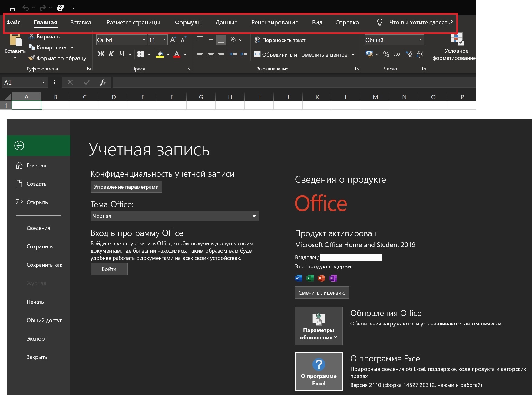This screenshot has height=395, width=532.
Task: Click the decrease font size icon
Action: pos(183,40)
